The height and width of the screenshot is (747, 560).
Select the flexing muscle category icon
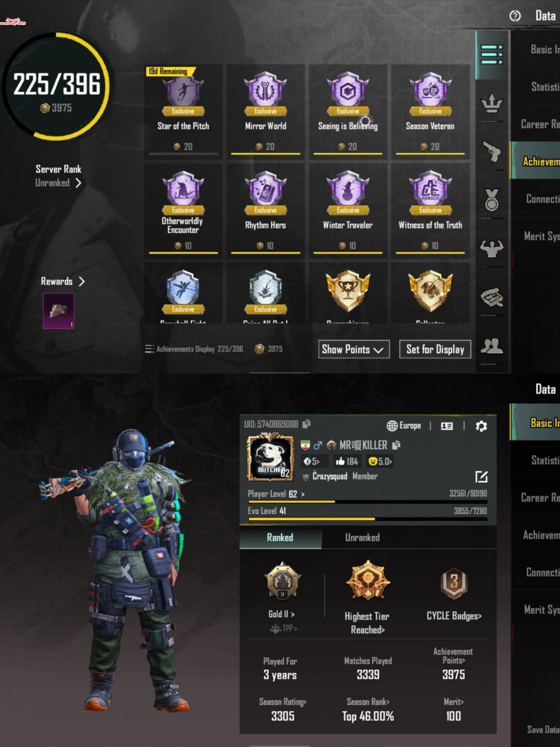[x=492, y=248]
